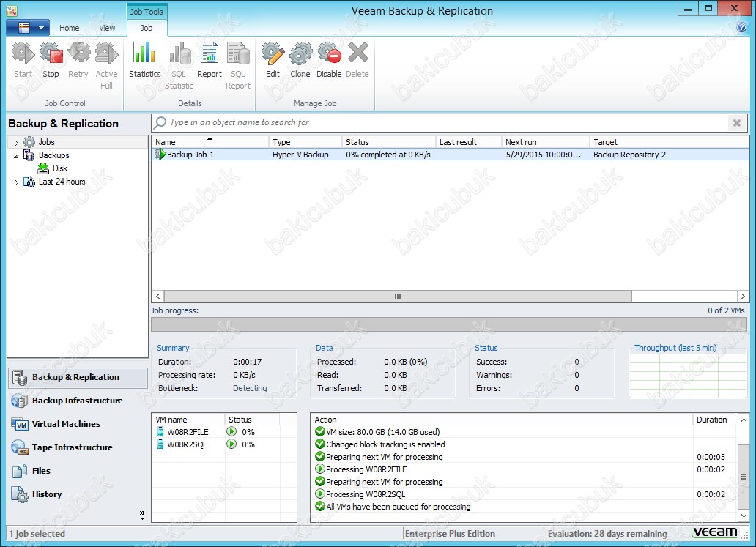Show more navigation pane options chevron
The width and height of the screenshot is (756, 547).
pos(142,515)
